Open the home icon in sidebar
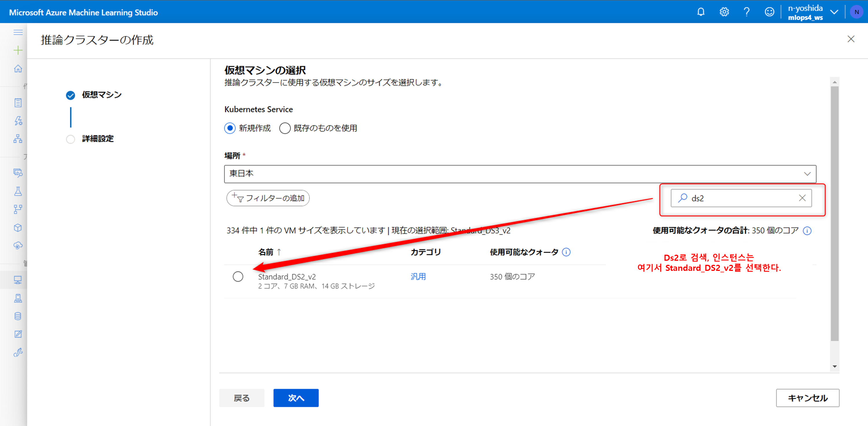Image resolution: width=868 pixels, height=426 pixels. click(x=18, y=69)
